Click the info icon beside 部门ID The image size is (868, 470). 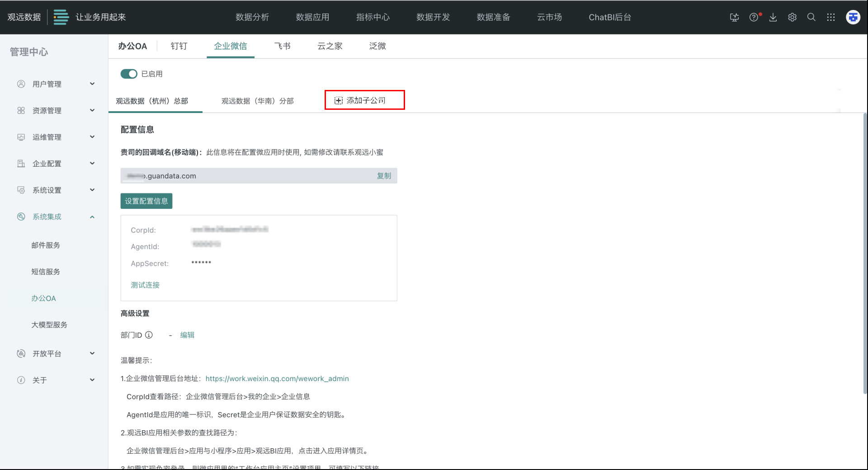(x=149, y=335)
